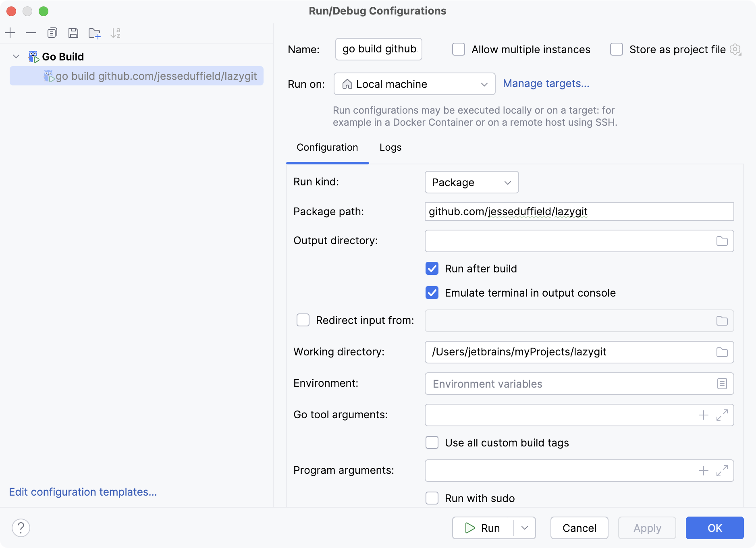This screenshot has width=756, height=548.
Task: Add a new run configuration
Action: pos(10,33)
